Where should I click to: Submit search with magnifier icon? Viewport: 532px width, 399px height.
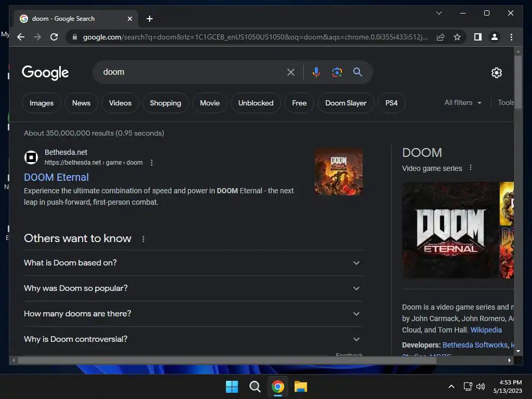click(357, 72)
